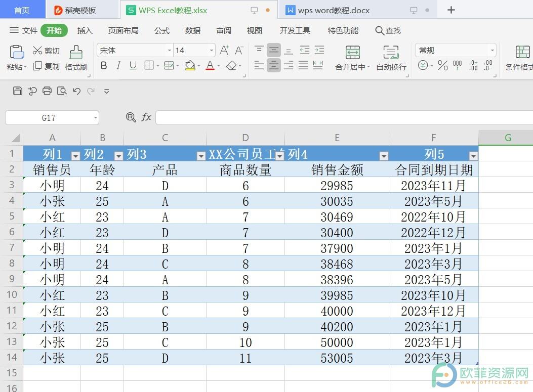Image resolution: width=533 pixels, height=392 pixels.
Task: Click increase decimal places icon
Action: [x=473, y=65]
